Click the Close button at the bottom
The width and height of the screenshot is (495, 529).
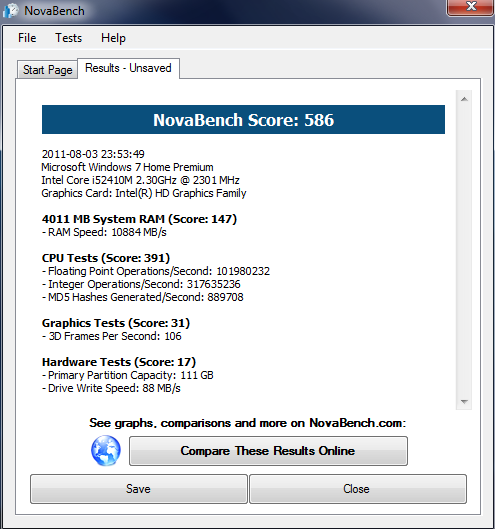pos(358,489)
